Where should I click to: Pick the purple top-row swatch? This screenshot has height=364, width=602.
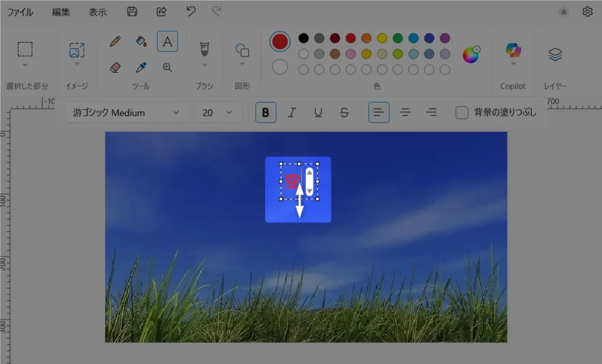pyautogui.click(x=445, y=38)
